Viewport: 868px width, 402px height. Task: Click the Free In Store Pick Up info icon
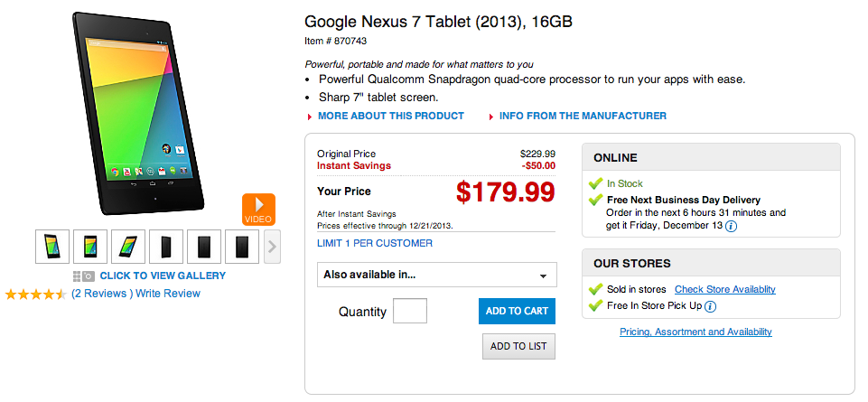coord(710,306)
